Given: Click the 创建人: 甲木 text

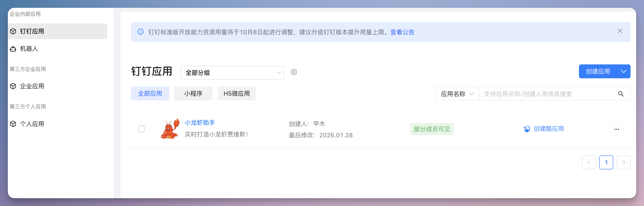Looking at the screenshot, I should pyautogui.click(x=307, y=124).
